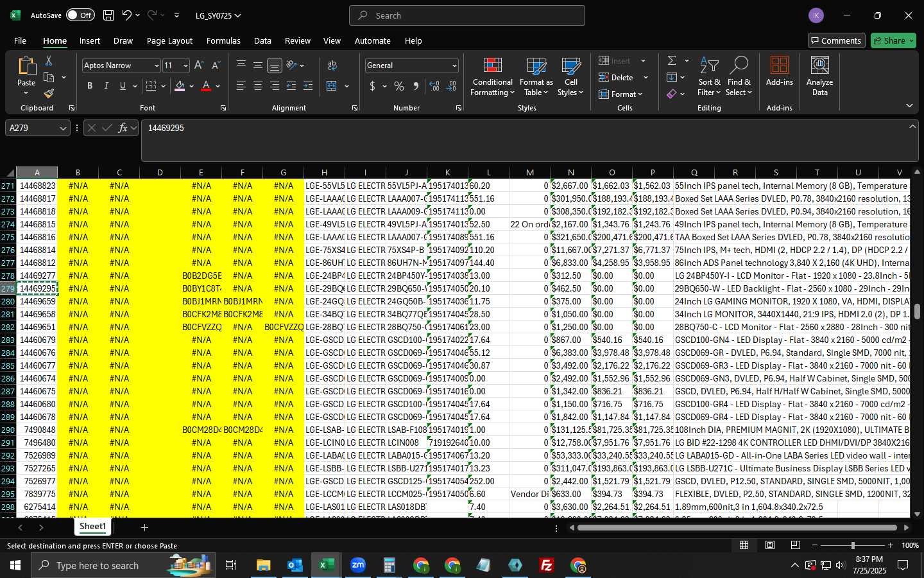Click the Wrap Text icon
Screen dimensions: 924x578
[x=332, y=66]
